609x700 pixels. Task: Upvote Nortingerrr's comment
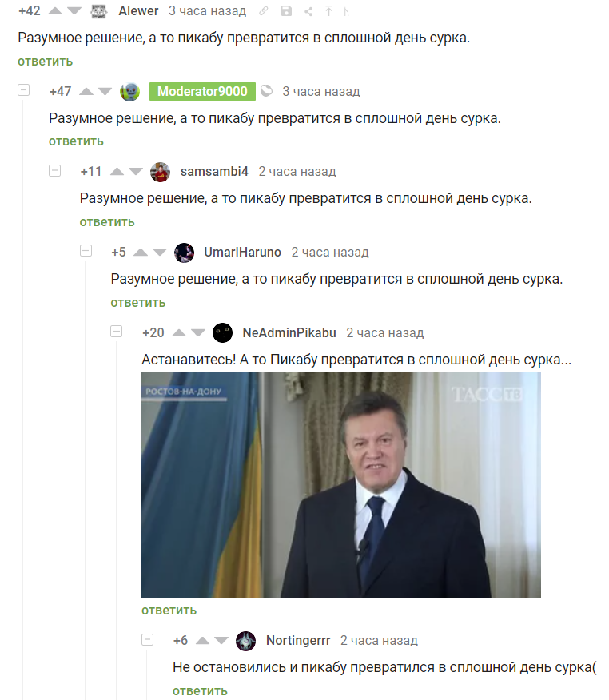pos(202,641)
